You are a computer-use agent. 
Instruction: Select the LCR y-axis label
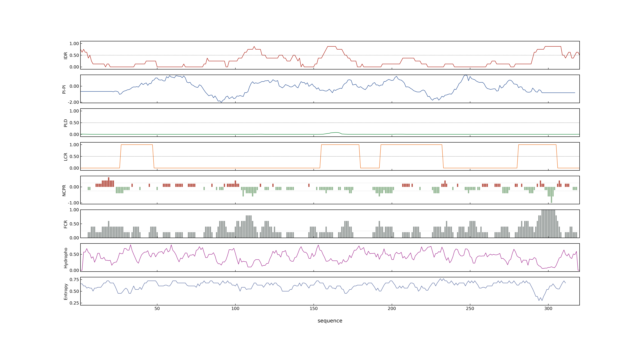click(x=66, y=157)
